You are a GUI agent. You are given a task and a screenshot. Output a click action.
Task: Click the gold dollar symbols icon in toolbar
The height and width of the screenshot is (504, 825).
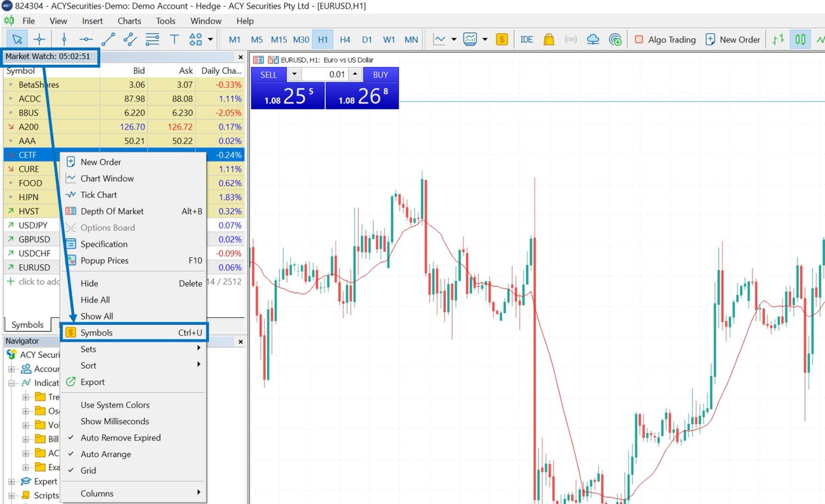click(502, 39)
